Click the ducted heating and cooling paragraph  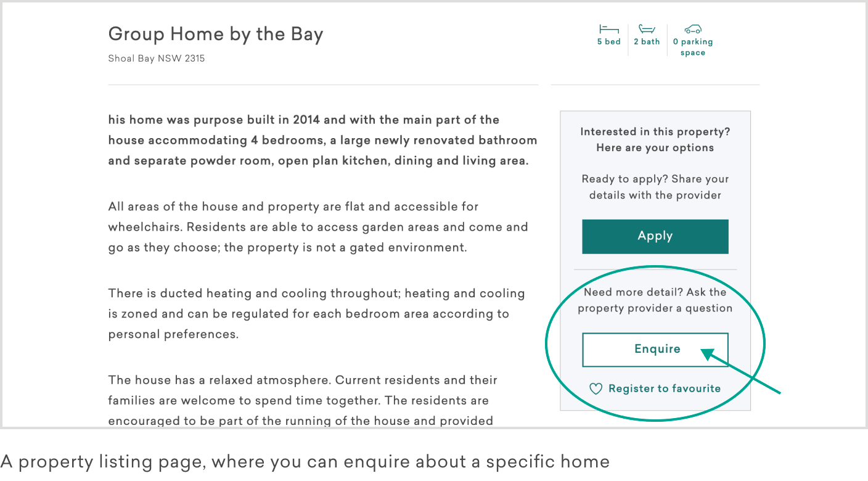(x=316, y=314)
